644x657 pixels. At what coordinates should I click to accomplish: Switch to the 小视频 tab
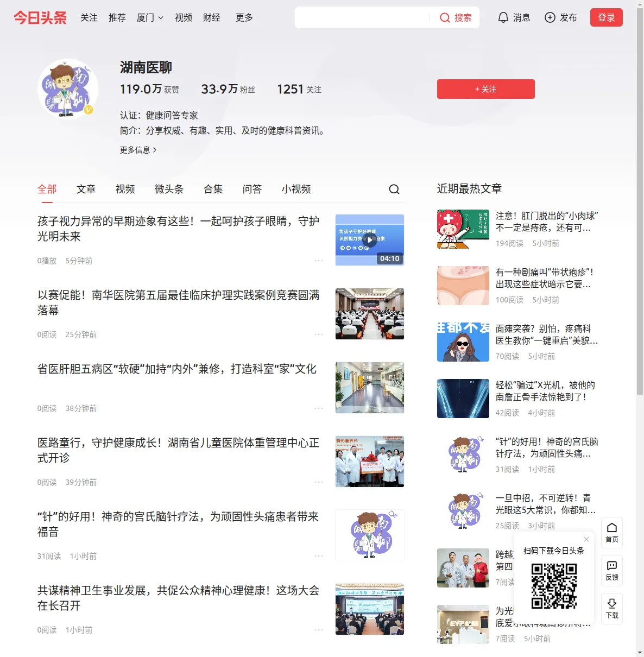[296, 189]
